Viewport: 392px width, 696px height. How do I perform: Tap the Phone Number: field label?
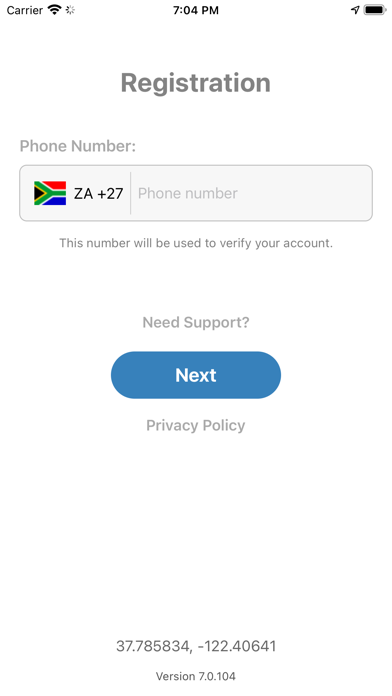pos(78,146)
